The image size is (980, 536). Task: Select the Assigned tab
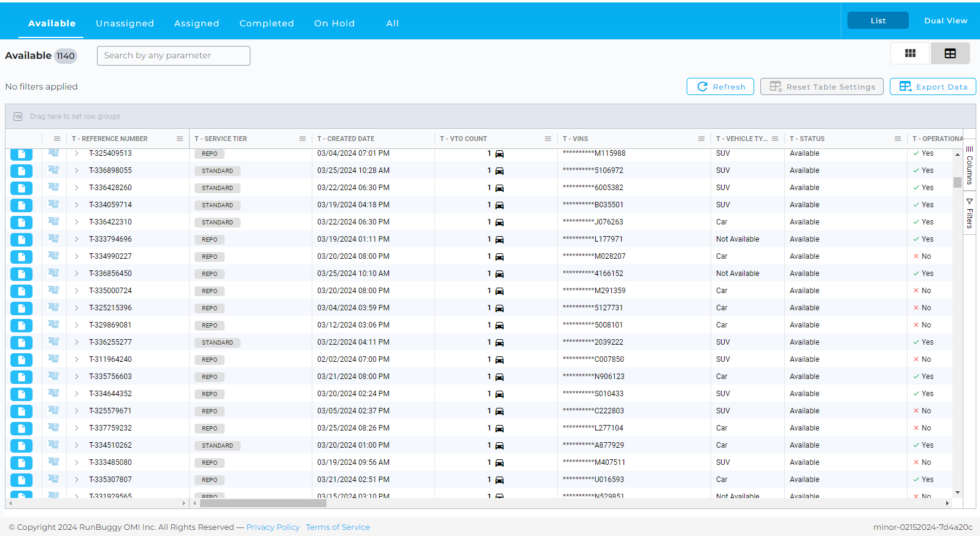coord(196,23)
